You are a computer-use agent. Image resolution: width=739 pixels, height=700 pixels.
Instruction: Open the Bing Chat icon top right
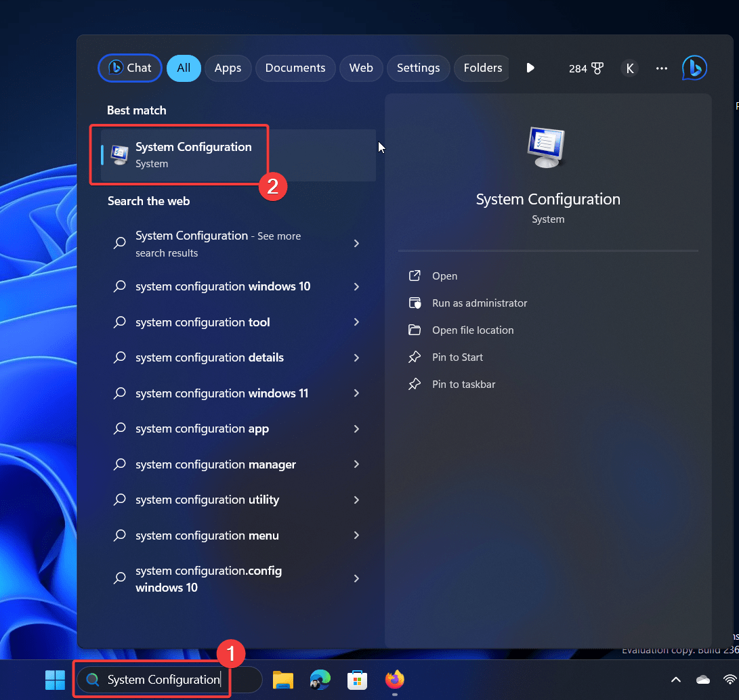coord(694,68)
